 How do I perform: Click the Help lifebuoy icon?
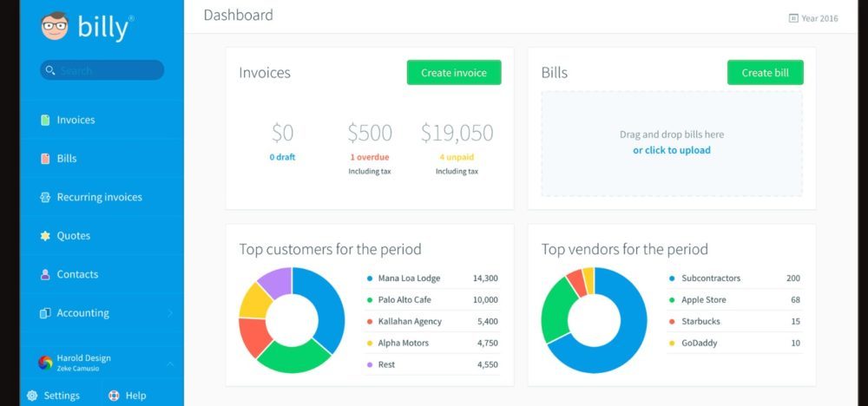(114, 396)
